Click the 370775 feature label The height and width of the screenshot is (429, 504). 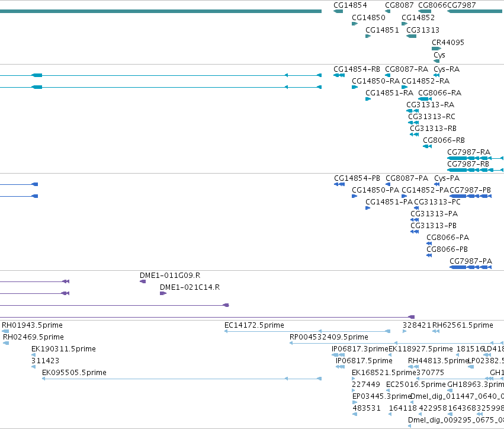(430, 373)
